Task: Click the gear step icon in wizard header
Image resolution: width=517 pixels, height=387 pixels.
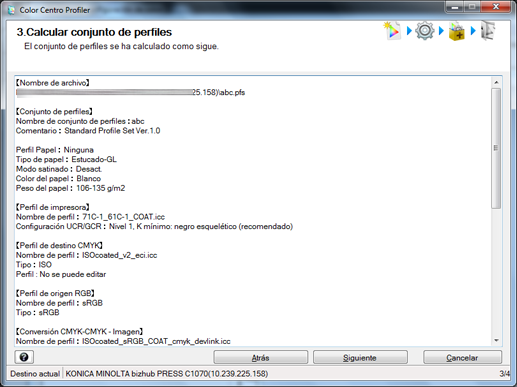Action: tap(424, 31)
